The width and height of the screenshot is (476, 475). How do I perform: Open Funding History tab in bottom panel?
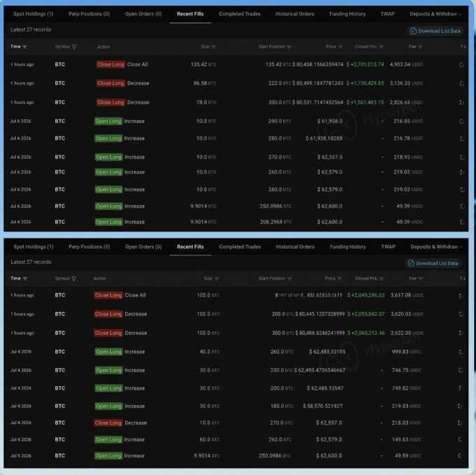pos(348,247)
